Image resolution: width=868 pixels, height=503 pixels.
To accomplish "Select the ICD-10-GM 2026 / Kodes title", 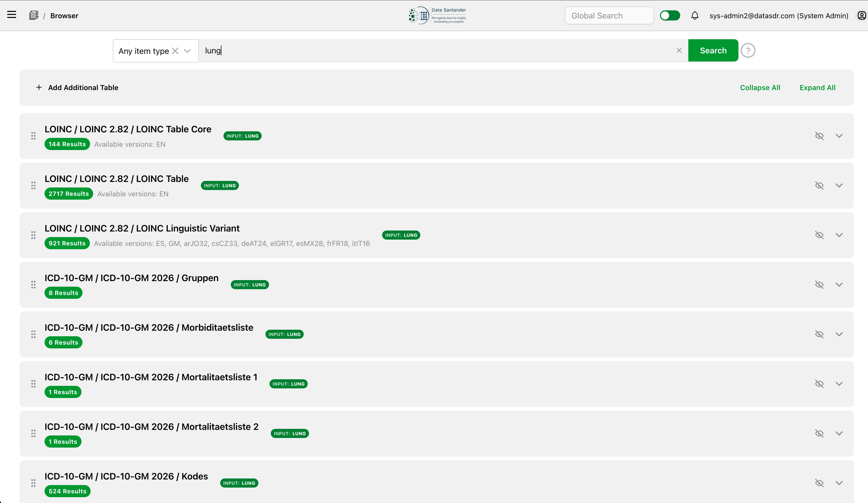I will [x=126, y=476].
